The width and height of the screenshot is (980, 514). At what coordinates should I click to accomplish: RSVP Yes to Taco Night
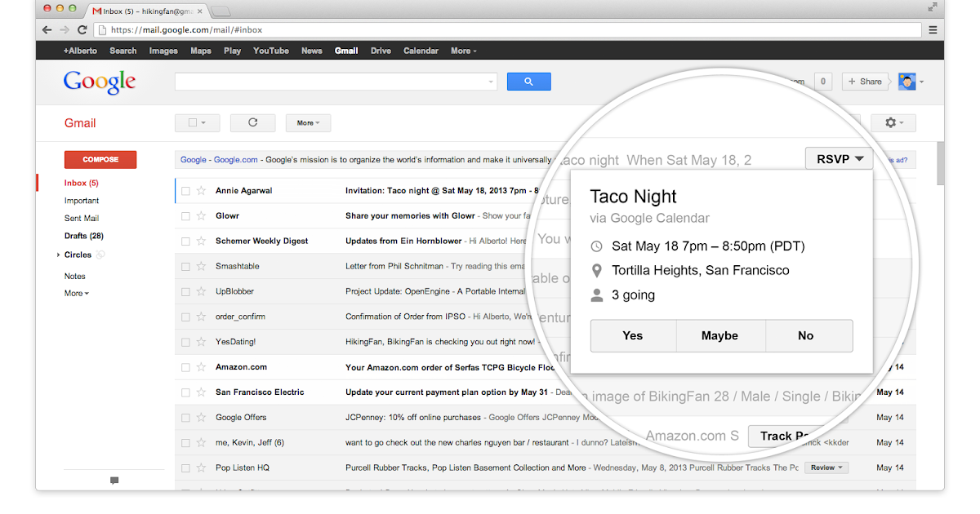[633, 335]
